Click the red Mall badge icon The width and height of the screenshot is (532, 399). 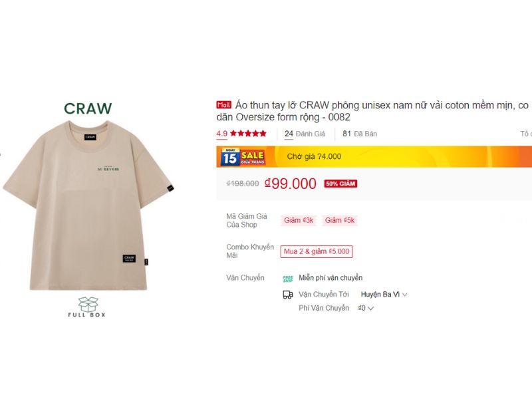coord(223,105)
